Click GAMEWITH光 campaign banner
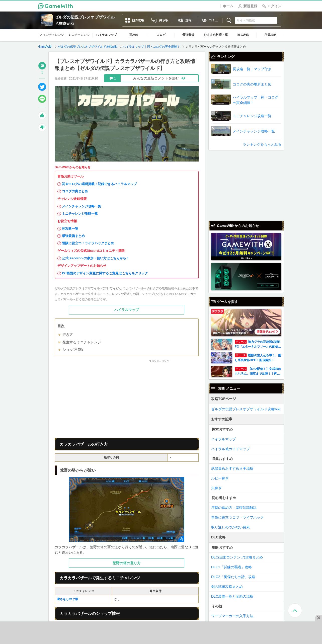Screen dimensions: 322x644 (x=246, y=247)
